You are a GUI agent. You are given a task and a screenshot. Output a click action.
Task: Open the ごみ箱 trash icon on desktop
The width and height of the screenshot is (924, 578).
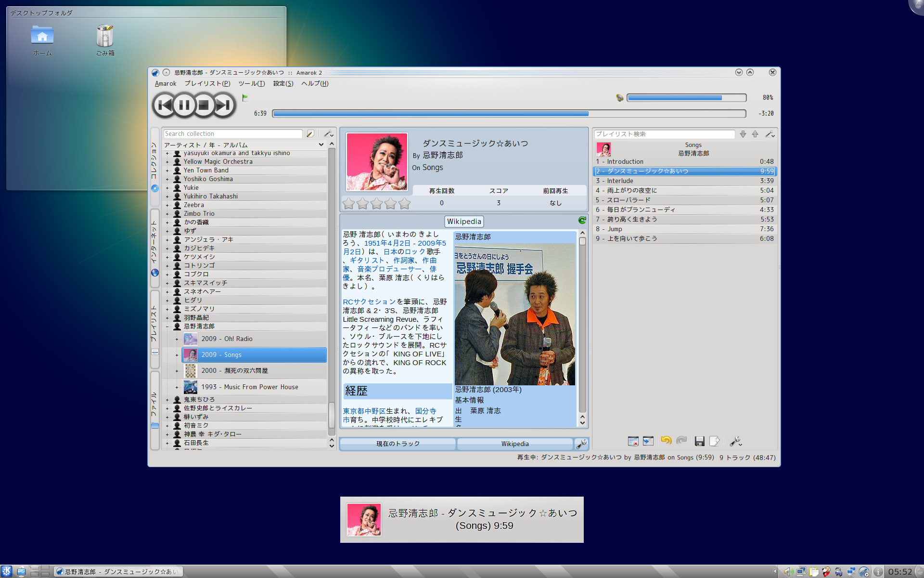point(105,40)
